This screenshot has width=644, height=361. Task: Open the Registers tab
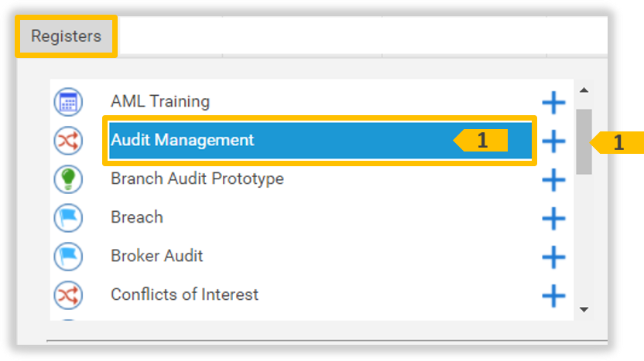(66, 36)
